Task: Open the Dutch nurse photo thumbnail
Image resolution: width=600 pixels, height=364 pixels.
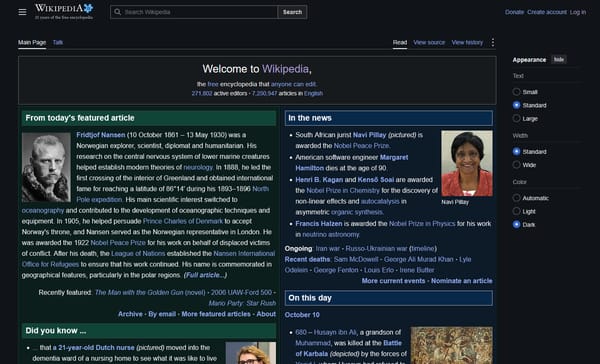Action: (251, 353)
